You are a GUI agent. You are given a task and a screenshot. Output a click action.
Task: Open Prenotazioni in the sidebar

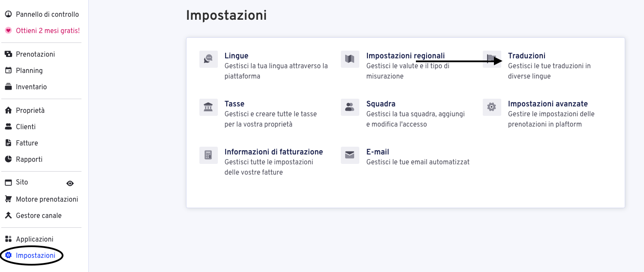[35, 54]
